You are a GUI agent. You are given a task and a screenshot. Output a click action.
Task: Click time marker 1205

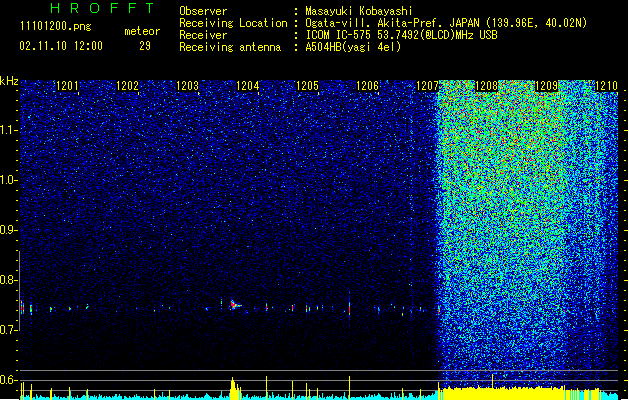tap(307, 86)
